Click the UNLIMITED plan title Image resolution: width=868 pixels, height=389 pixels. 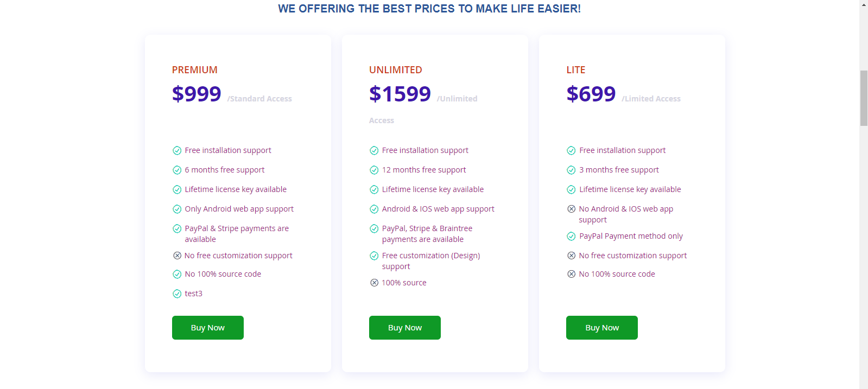(x=396, y=70)
